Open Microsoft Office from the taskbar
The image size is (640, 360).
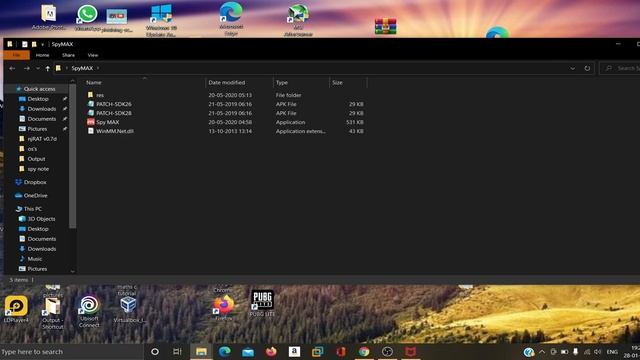click(341, 351)
